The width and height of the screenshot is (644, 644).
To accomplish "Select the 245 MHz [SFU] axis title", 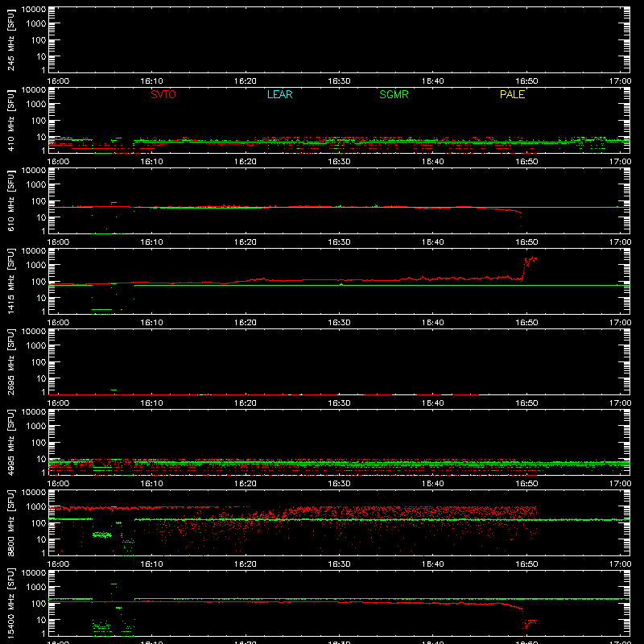I will [x=11, y=40].
